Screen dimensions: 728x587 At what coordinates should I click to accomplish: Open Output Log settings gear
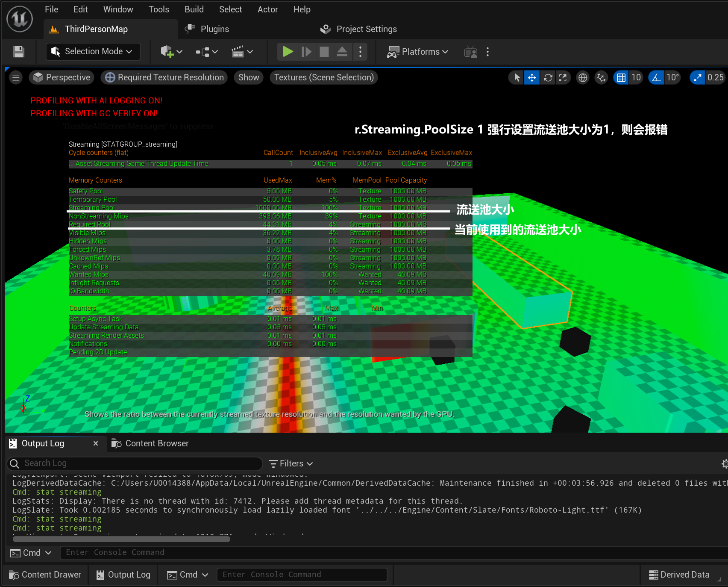tap(724, 463)
